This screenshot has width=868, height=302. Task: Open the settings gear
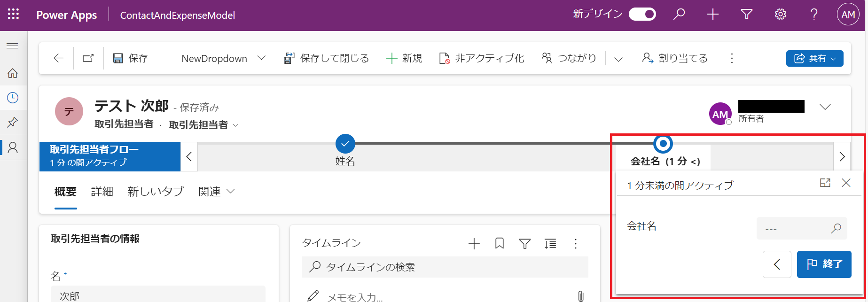click(781, 15)
